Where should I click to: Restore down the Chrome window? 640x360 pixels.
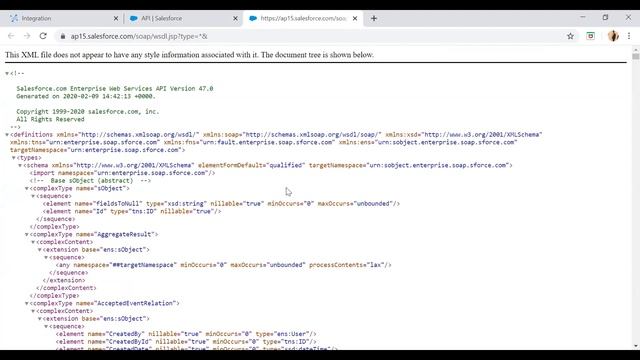click(605, 17)
